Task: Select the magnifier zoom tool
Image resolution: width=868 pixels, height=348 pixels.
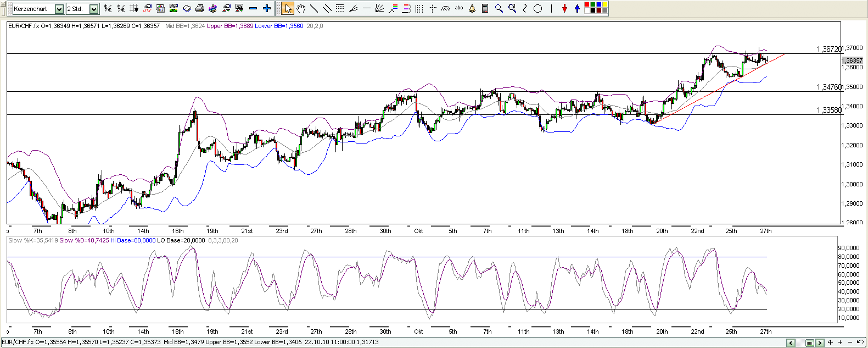Action: [499, 8]
